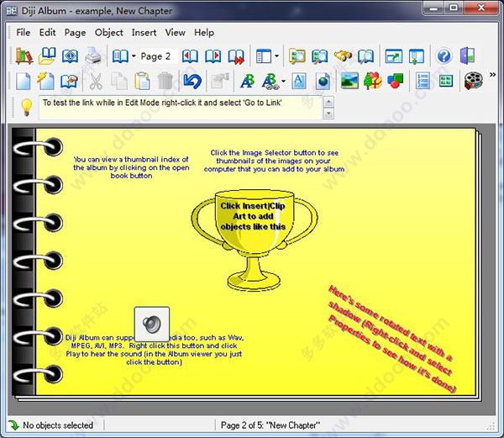
Task: Click the page with globe web icon
Action: pos(322,81)
